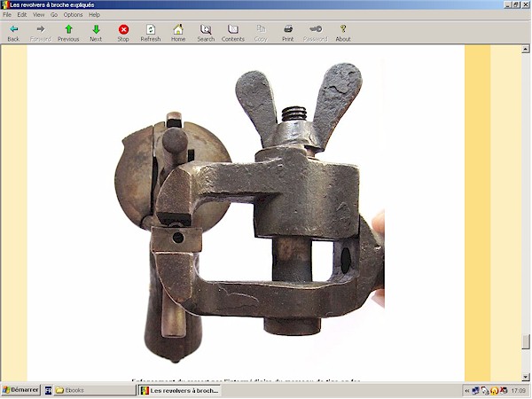Click the greyed Forward arrow

click(41, 33)
